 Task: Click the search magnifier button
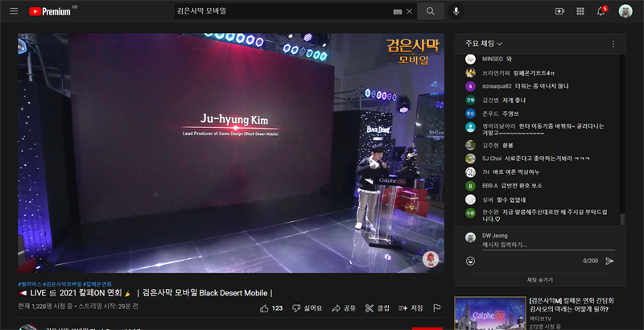431,11
